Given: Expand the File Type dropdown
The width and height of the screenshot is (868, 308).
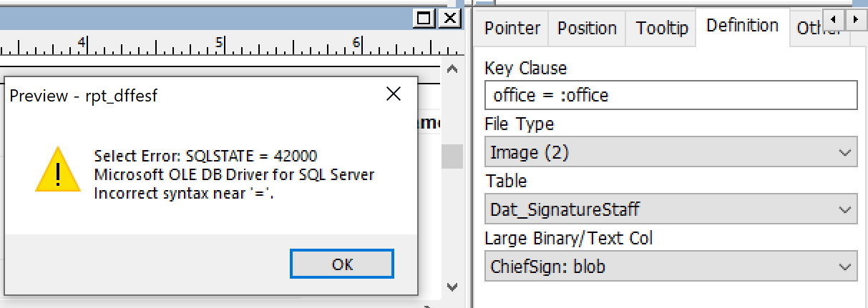Looking at the screenshot, I should click(845, 152).
